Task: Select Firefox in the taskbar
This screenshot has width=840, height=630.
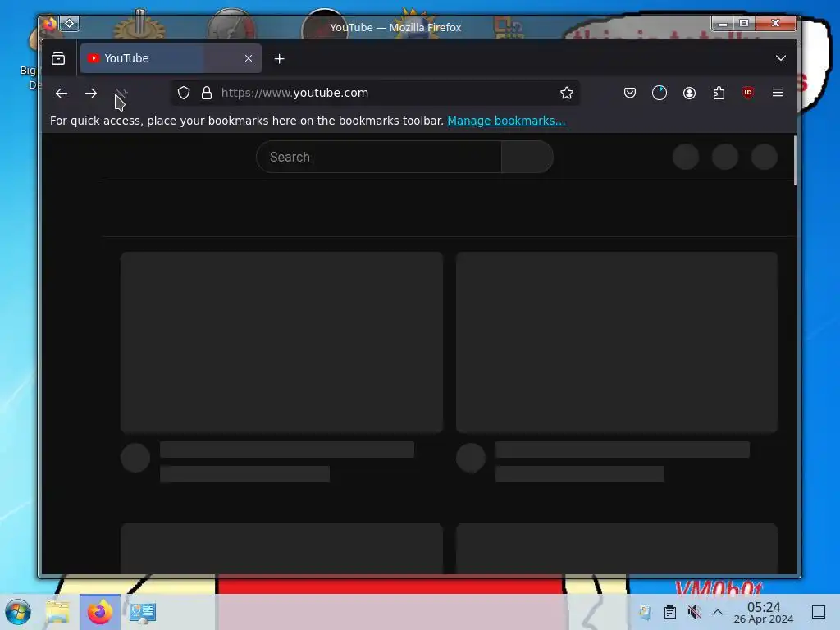Action: 100,612
